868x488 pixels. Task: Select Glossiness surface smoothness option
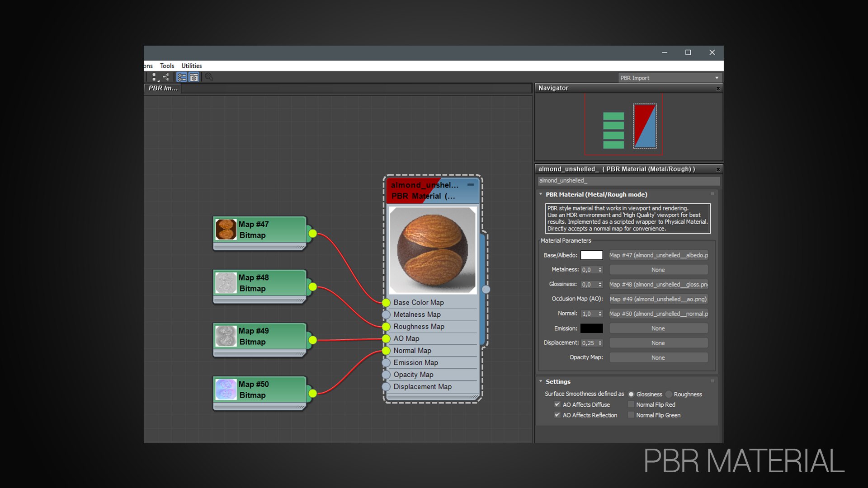coord(631,394)
